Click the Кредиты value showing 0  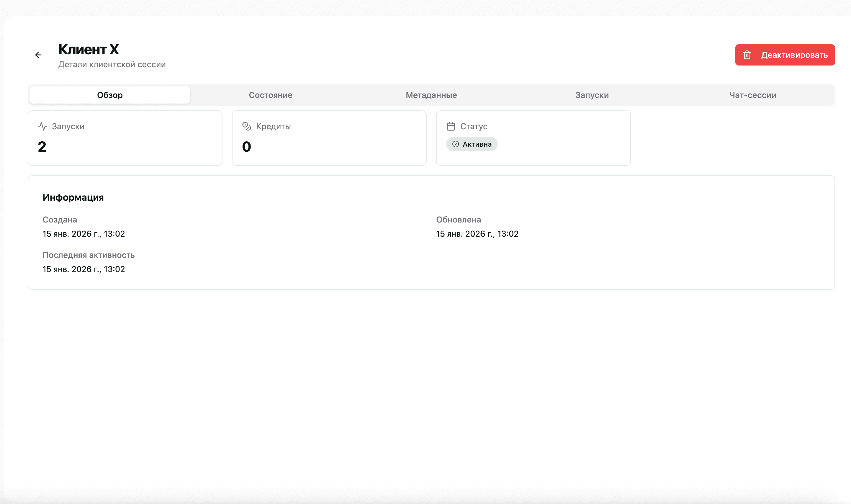247,146
